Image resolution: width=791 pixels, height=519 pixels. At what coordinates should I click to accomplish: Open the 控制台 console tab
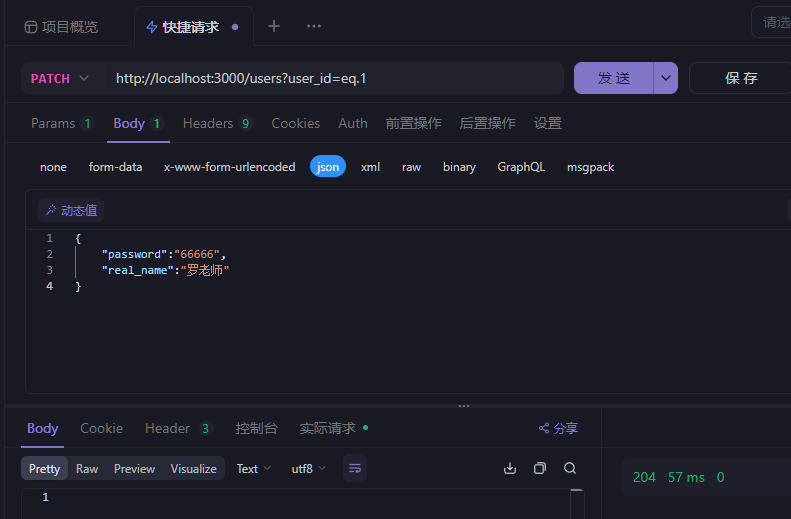click(256, 428)
